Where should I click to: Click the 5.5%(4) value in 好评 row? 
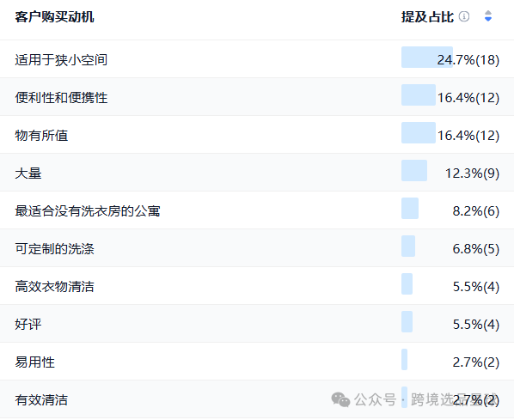[476, 325]
